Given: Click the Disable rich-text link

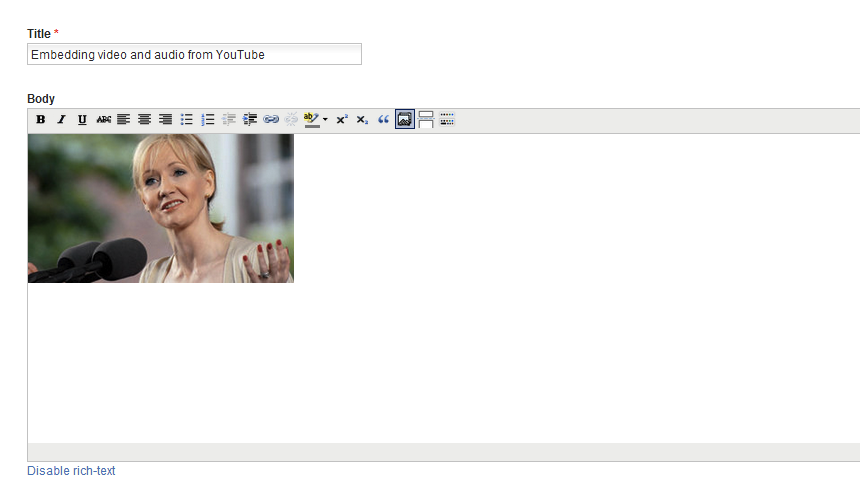Looking at the screenshot, I should 71,471.
